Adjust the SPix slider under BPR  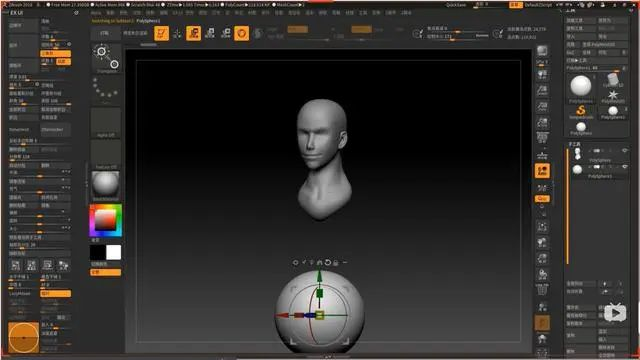pyautogui.click(x=542, y=62)
